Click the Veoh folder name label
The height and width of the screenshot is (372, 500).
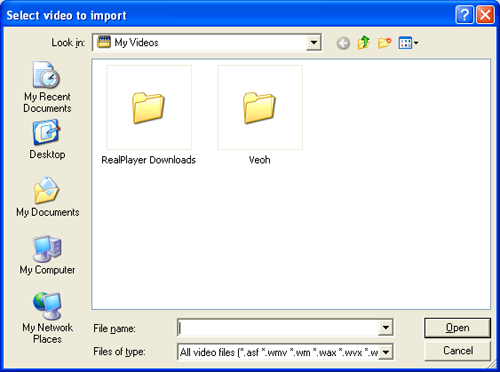coord(260,160)
